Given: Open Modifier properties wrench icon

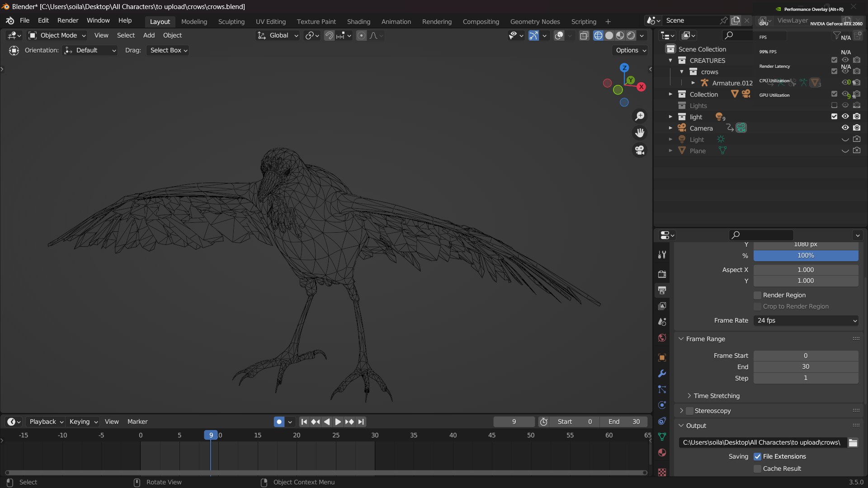Looking at the screenshot, I should (x=662, y=374).
